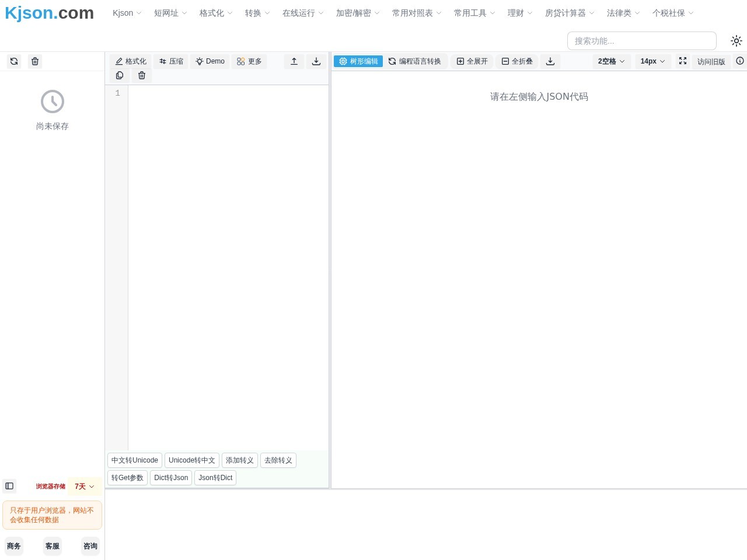Switch on 树形编辑 tree edit mode
Image resolution: width=747 pixels, height=560 pixels.
pos(358,61)
